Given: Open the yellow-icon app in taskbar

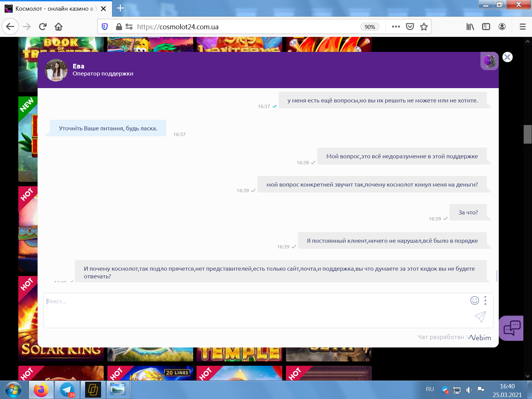Looking at the screenshot, I should pos(93,390).
